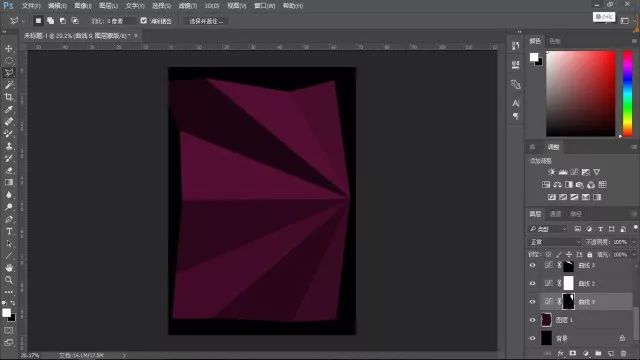The image size is (640, 360).
Task: Open the 滤镜 (Filter) menu
Action: pyautogui.click(x=187, y=6)
